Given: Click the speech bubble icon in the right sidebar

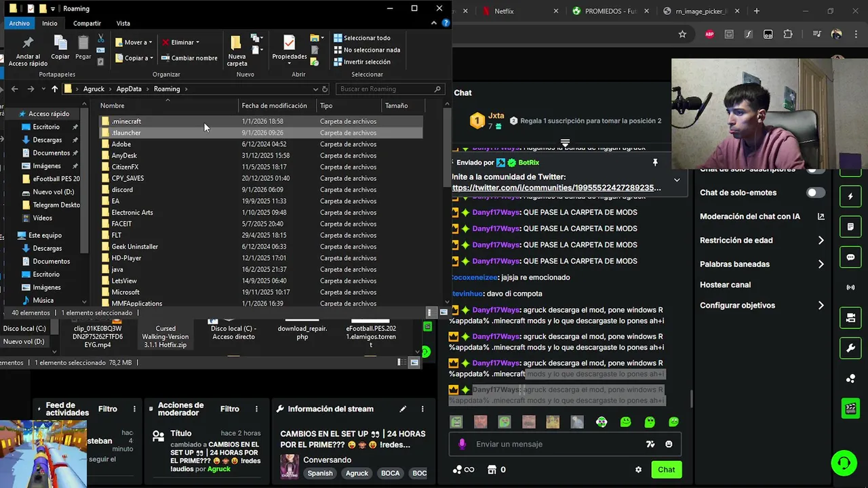Looking at the screenshot, I should pos(850,258).
